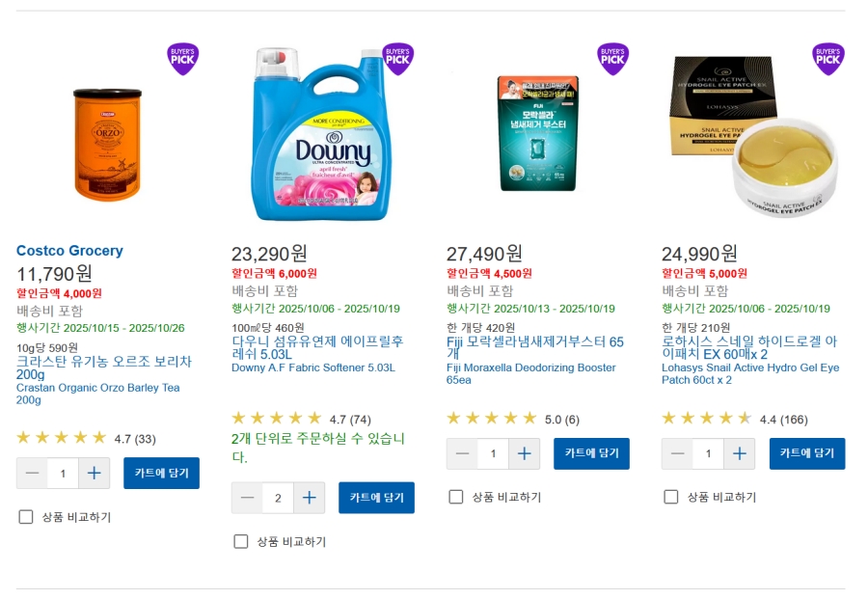Increase quantity for Lohasys Eye Patch
The width and height of the screenshot is (868, 599).
(x=740, y=454)
